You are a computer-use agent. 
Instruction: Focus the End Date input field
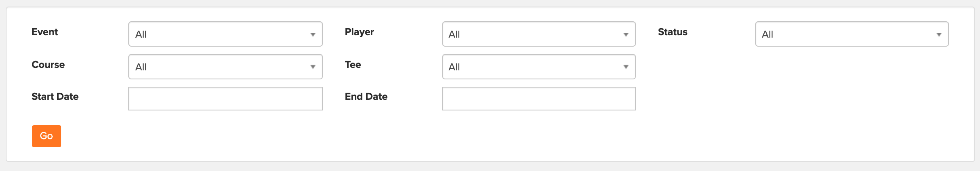(x=539, y=99)
